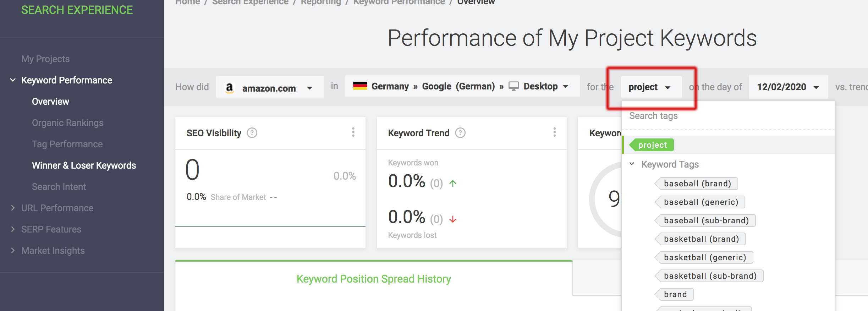Click the Amazon logo icon in domain selector
Screen dimensions: 868x311
click(x=230, y=88)
